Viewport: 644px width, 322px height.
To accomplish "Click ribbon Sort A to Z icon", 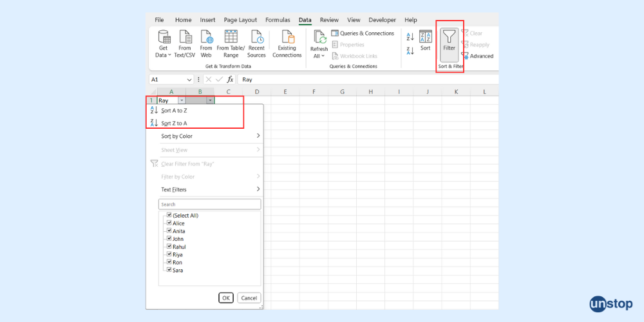I will coord(410,37).
